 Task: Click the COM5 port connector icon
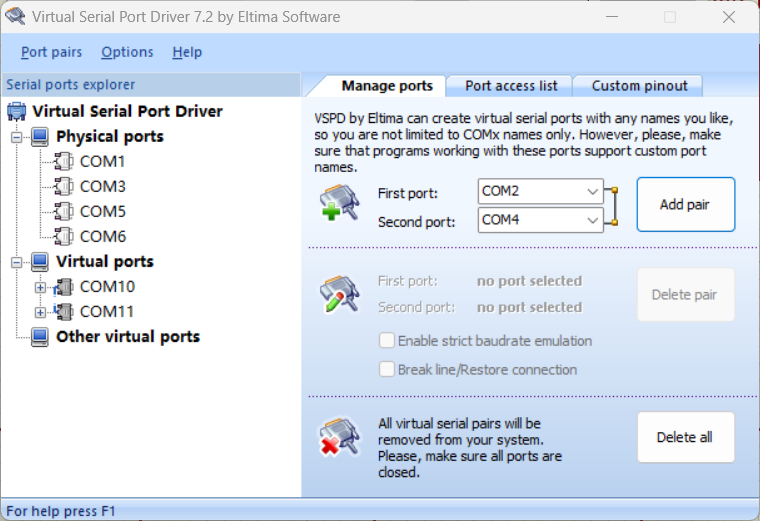63,212
